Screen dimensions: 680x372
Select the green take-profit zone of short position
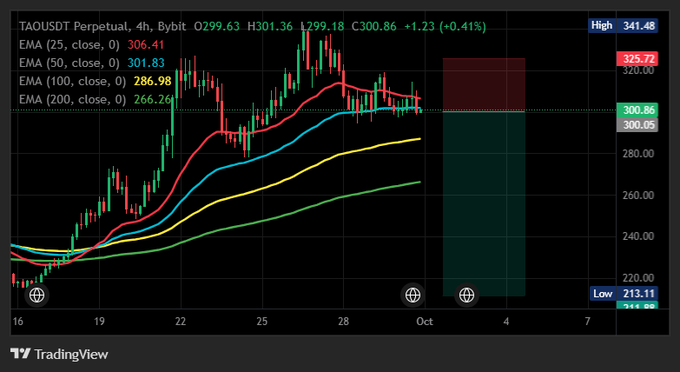[484, 204]
